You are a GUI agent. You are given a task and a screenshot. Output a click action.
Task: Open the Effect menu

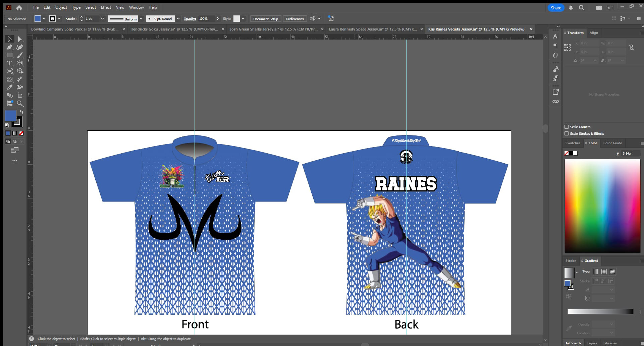coord(106,7)
